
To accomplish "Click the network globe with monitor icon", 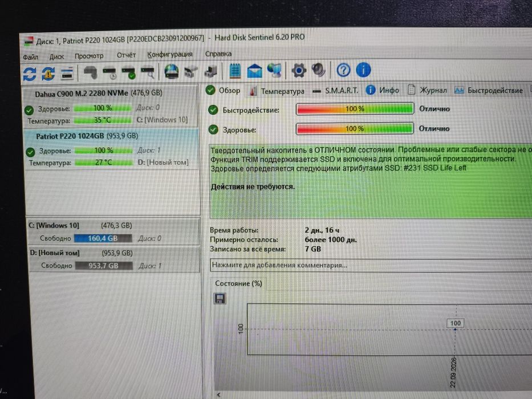I will 274,71.
